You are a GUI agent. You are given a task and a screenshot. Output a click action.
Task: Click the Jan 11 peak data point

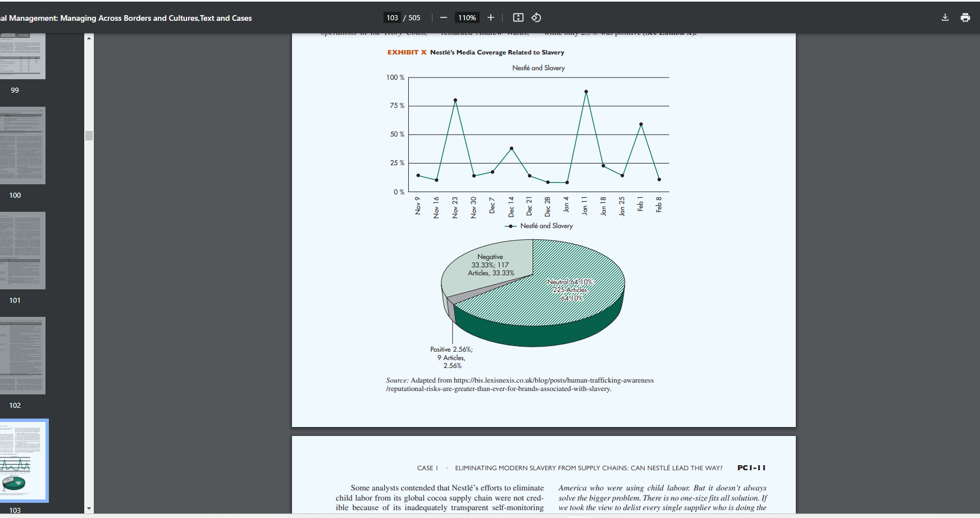click(x=586, y=92)
